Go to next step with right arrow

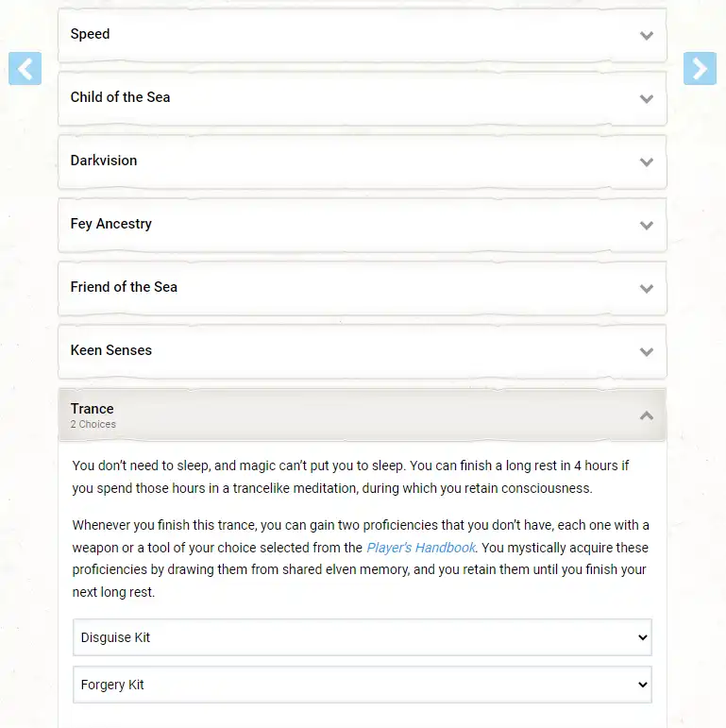point(700,68)
